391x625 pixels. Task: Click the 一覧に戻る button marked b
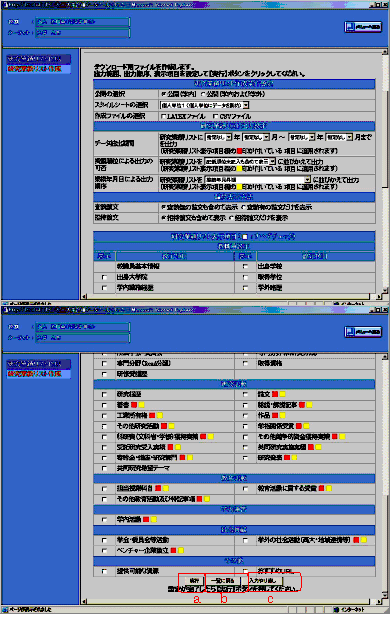(x=223, y=580)
